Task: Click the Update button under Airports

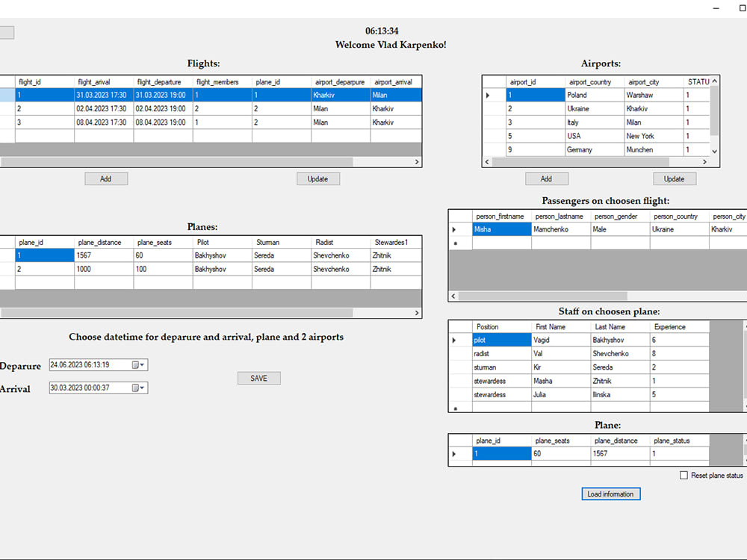Action: (674, 178)
